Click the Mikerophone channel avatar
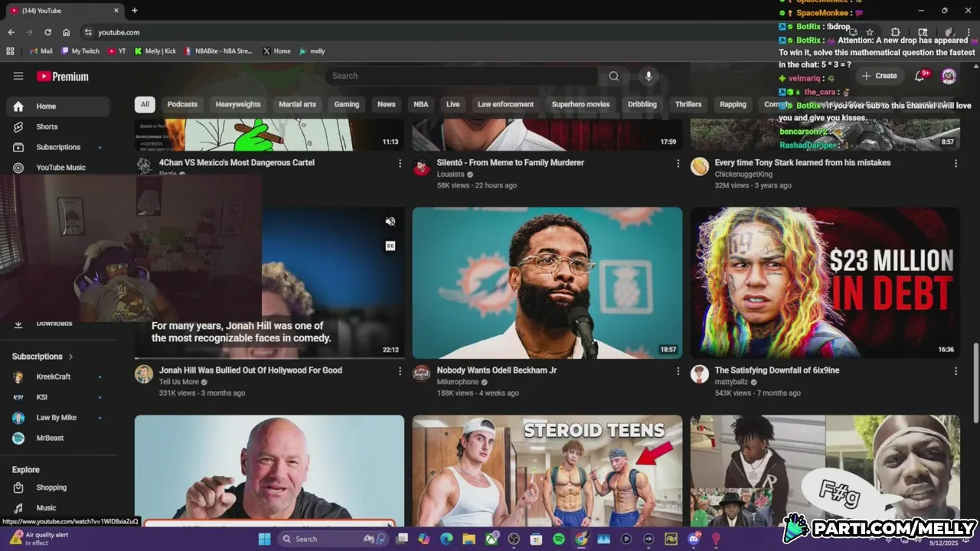This screenshot has width=980, height=551. click(422, 373)
